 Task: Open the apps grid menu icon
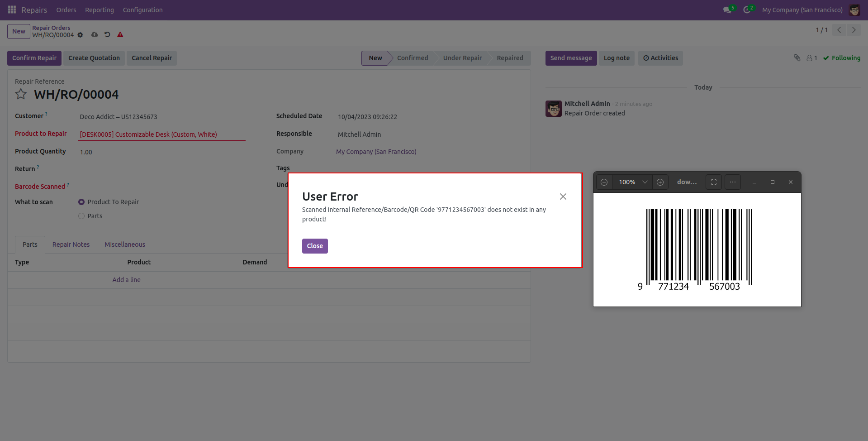point(12,10)
